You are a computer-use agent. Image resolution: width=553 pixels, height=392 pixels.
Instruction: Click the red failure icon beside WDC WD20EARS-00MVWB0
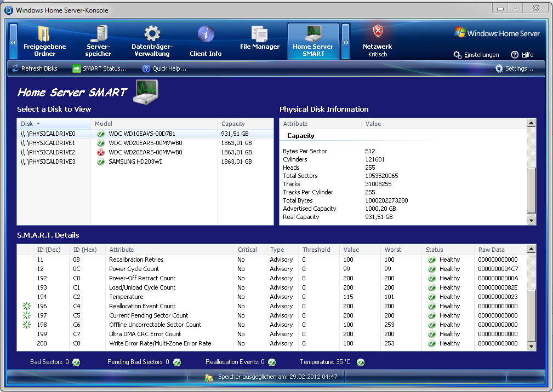coord(100,152)
